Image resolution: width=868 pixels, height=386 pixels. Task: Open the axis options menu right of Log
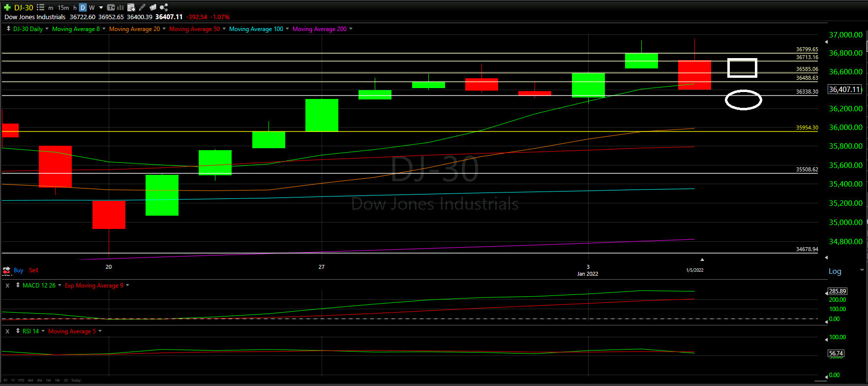(x=862, y=270)
